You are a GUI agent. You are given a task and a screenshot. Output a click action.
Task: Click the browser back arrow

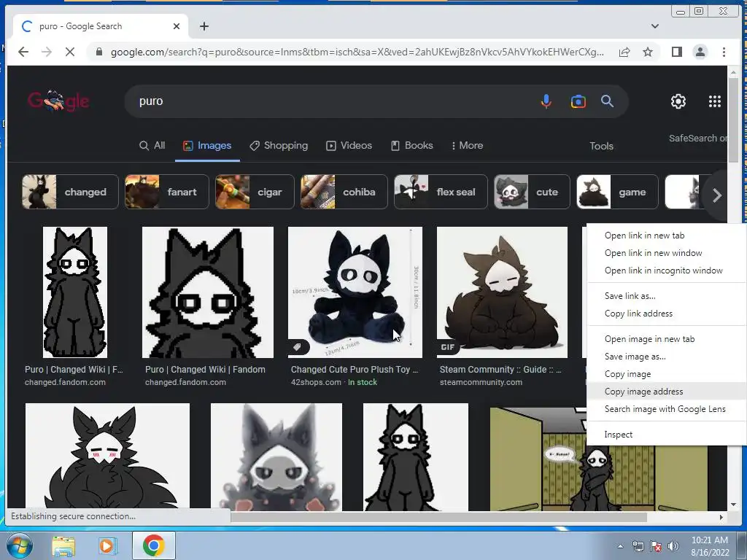tap(23, 52)
